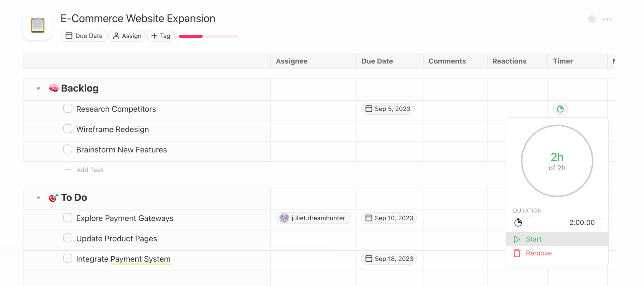Image resolution: width=644 pixels, height=286 pixels.
Task: Click the Start play icon in timer popup
Action: (x=517, y=239)
